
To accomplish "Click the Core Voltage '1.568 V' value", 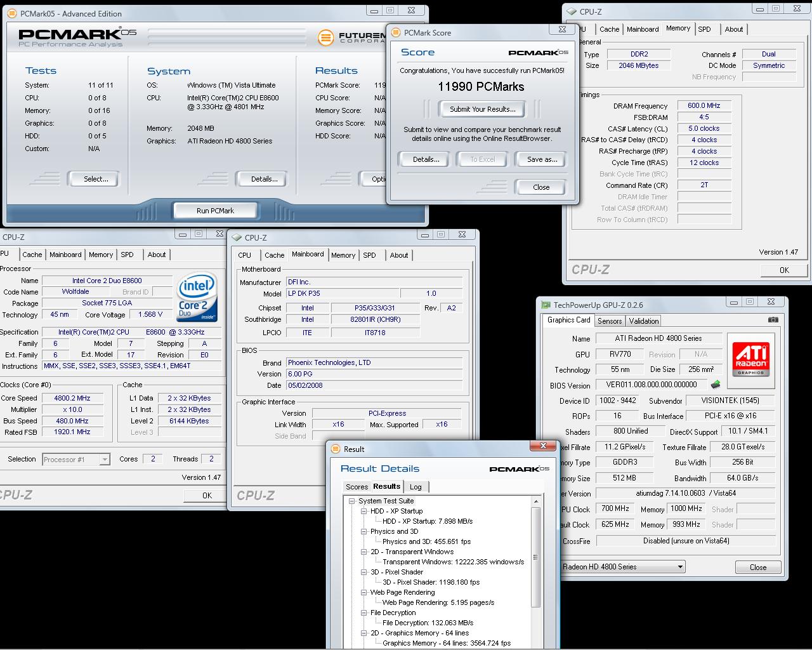I will click(x=150, y=314).
